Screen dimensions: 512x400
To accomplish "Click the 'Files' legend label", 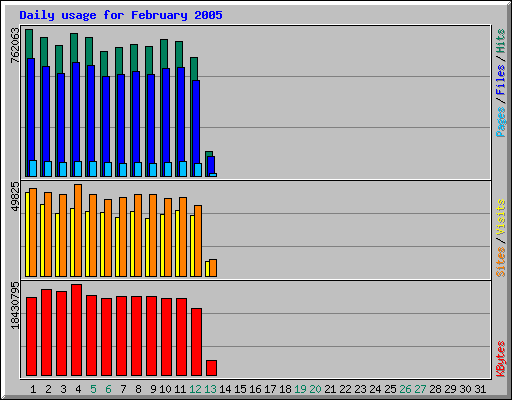I will coord(500,79).
